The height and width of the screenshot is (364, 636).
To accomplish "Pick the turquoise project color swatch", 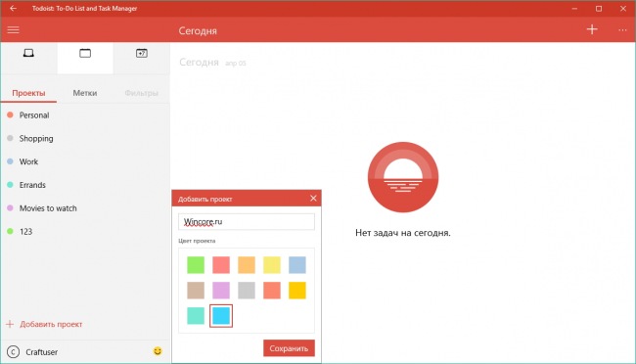I will coord(196,316).
